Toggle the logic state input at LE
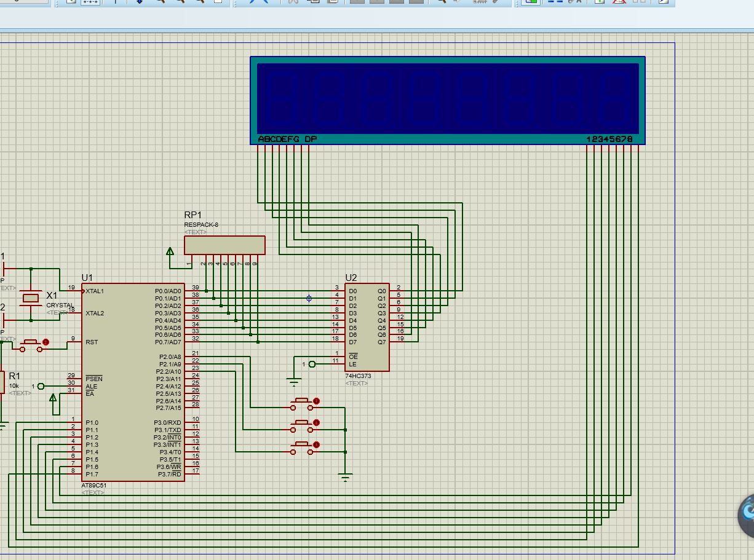The height and width of the screenshot is (560, 754). click(x=312, y=365)
